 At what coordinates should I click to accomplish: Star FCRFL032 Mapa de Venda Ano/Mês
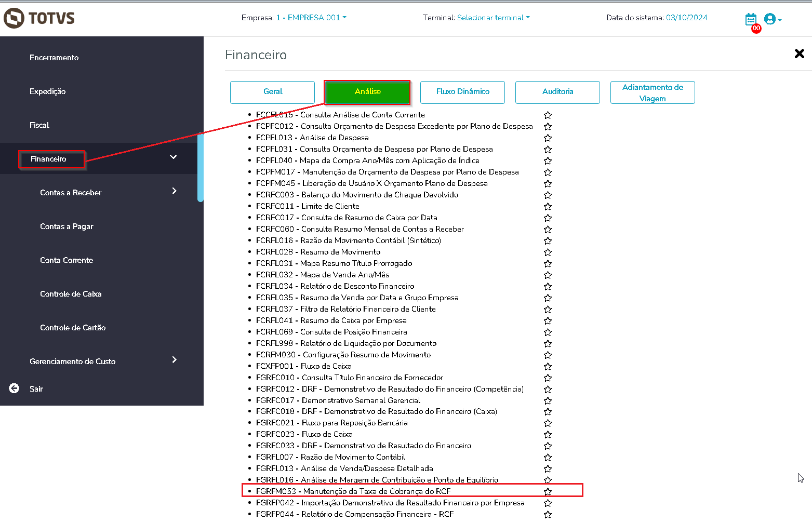click(x=548, y=275)
